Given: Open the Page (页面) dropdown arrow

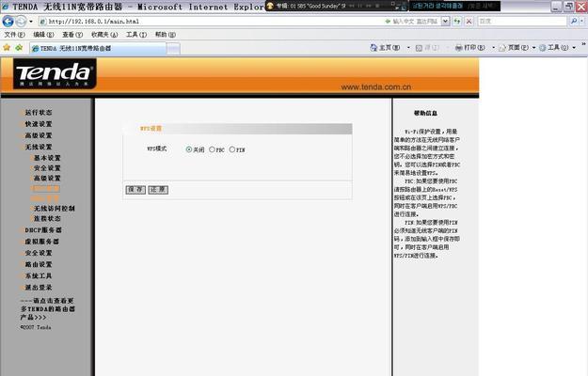Looking at the screenshot, I should pos(533,48).
